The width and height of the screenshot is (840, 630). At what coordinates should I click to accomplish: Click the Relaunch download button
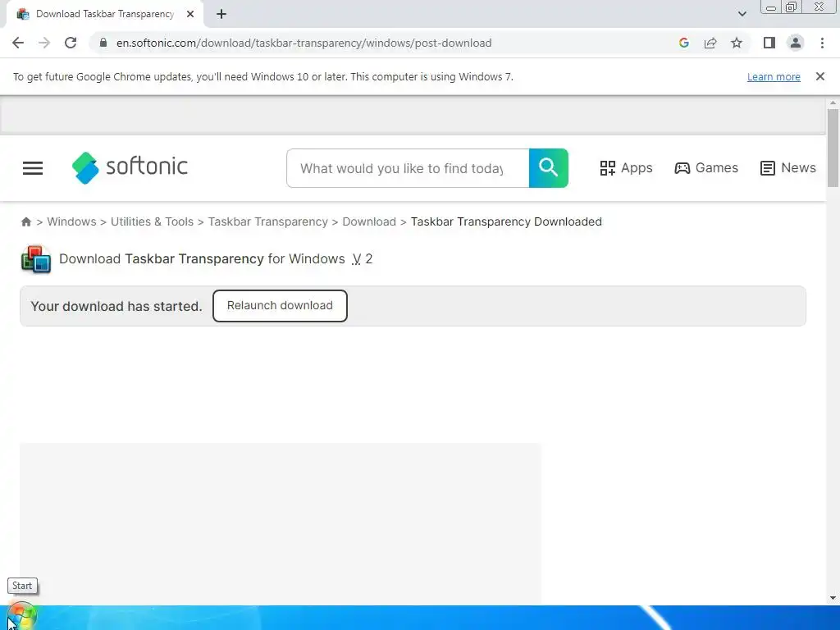[x=280, y=306]
